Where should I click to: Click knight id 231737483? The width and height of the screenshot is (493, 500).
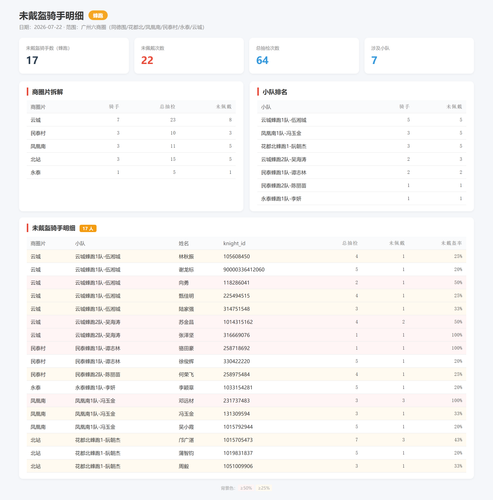coord(237,401)
